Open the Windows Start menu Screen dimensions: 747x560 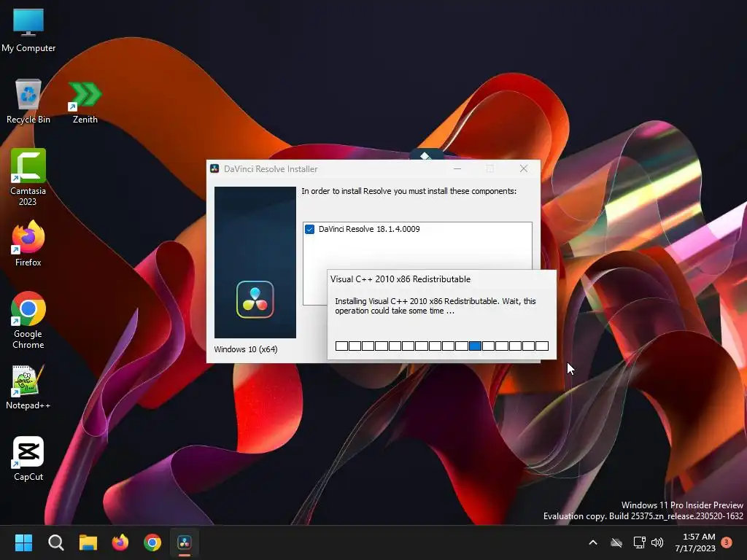pyautogui.click(x=23, y=542)
